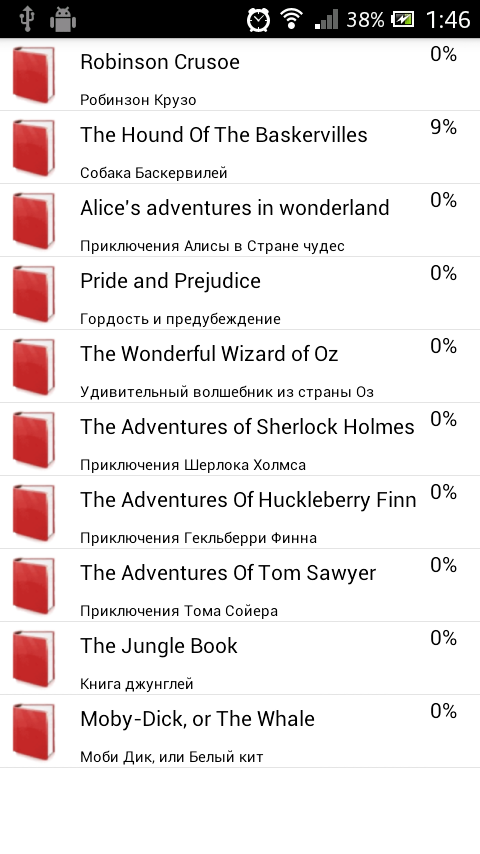Viewport: 480px width, 854px height.
Task: Tap the 9% reading progress indicator
Action: pos(443,127)
